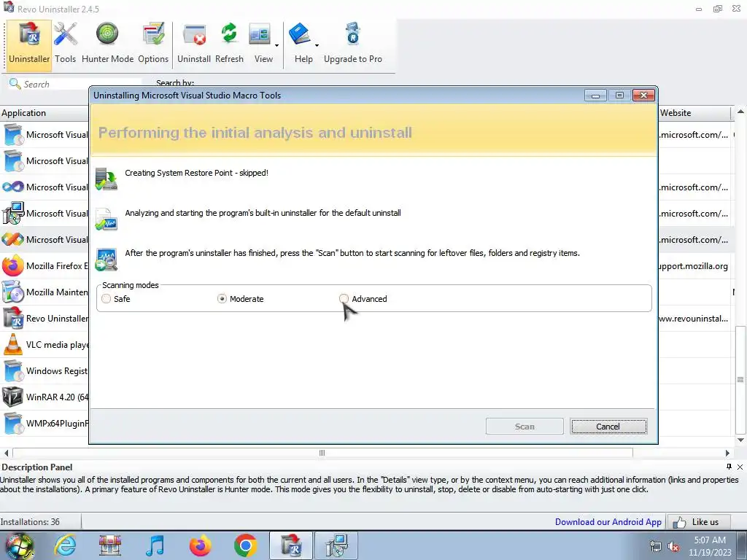Open the Tools toolbar icon
This screenshot has width=747, height=560.
click(x=65, y=44)
